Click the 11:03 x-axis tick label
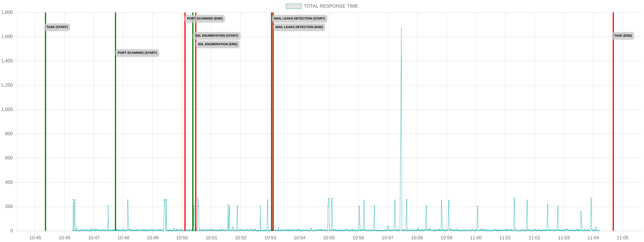 [564, 238]
